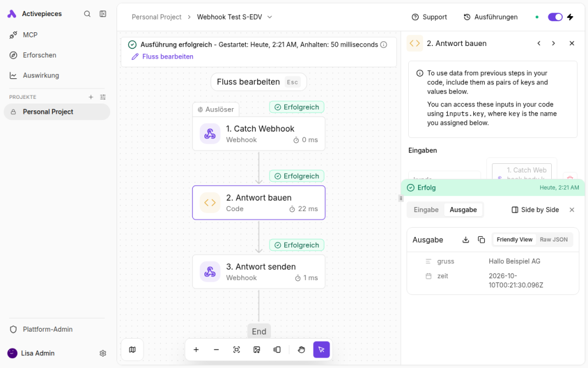Toggle the minimap button
The width and height of the screenshot is (588, 368).
133,350
